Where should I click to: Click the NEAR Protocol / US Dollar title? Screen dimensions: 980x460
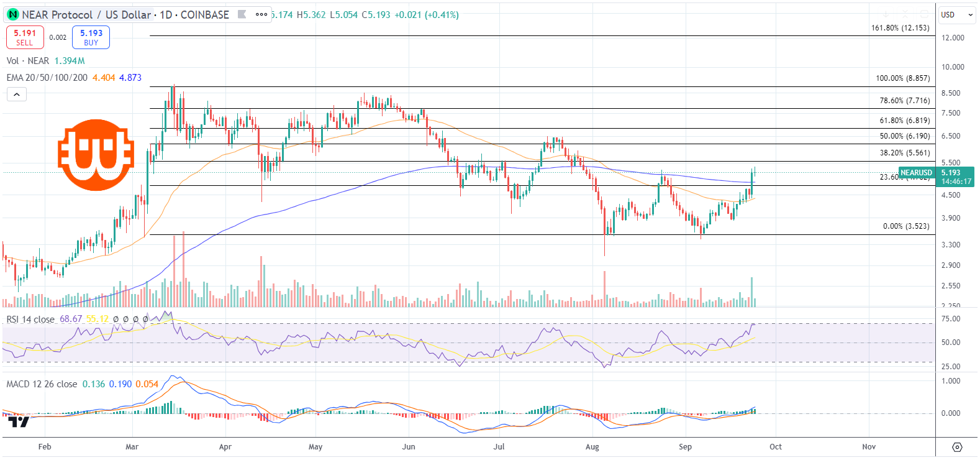click(86, 14)
